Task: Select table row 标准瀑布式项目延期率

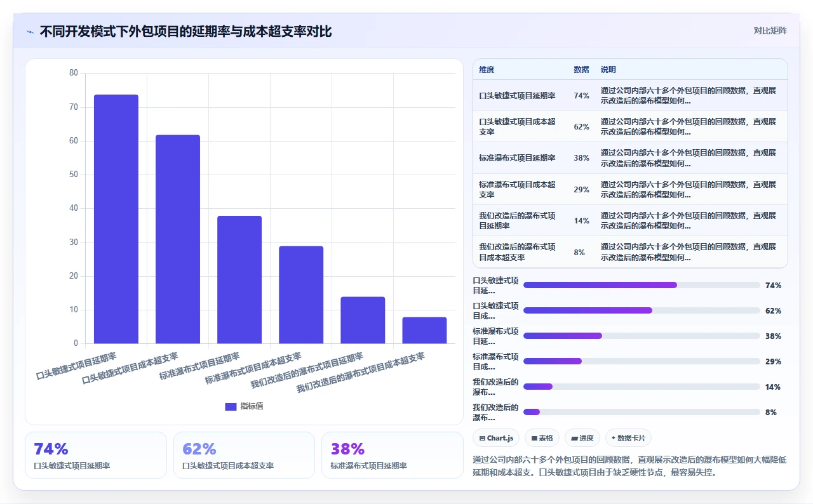Action: coord(630,158)
